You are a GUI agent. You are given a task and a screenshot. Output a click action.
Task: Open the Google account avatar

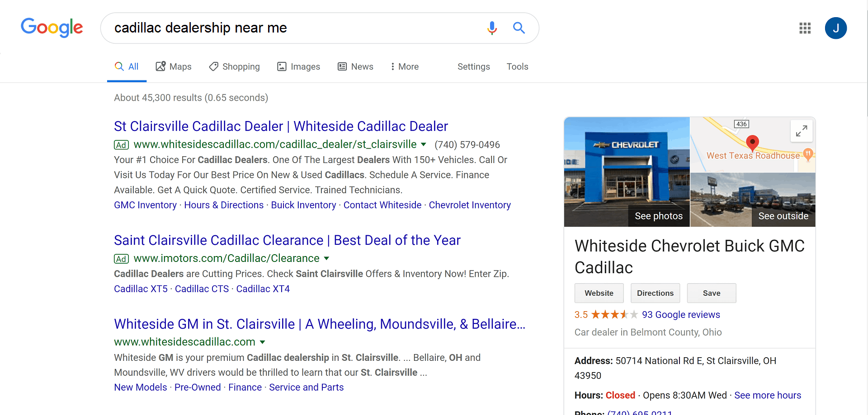pyautogui.click(x=835, y=28)
